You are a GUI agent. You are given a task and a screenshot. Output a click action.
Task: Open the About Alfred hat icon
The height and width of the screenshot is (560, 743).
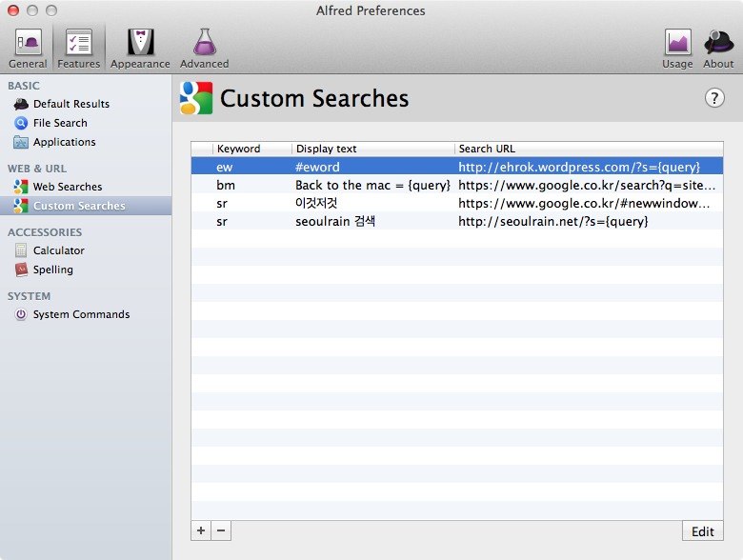pos(718,48)
